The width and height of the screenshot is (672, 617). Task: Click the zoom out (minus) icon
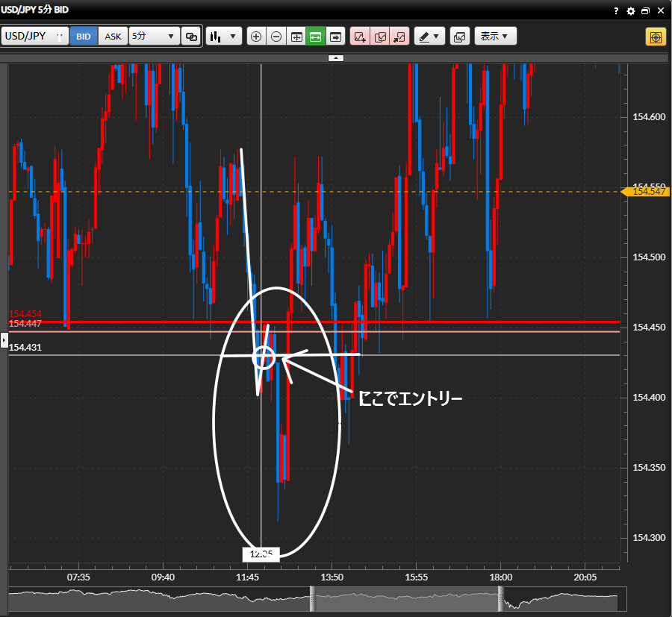[x=276, y=37]
